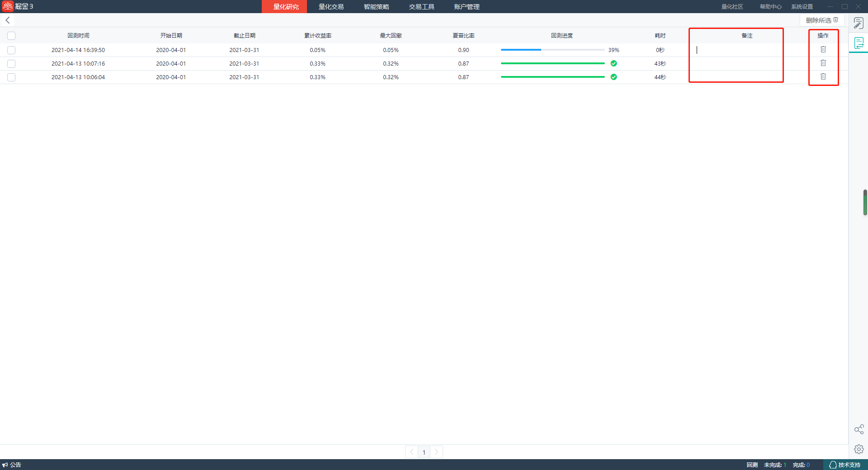Click the 删除所选 button
Image resolution: width=868 pixels, height=470 pixels.
click(x=822, y=20)
